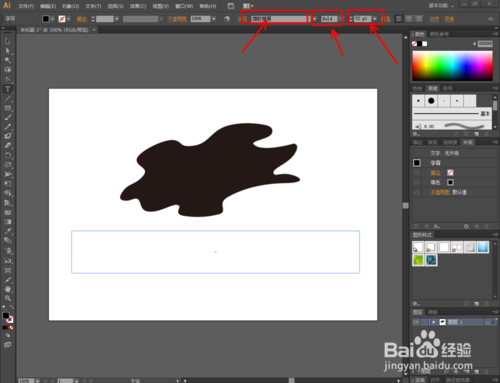Align text right in control bar
Image resolution: width=500 pixels, height=383 pixels.
coord(419,19)
